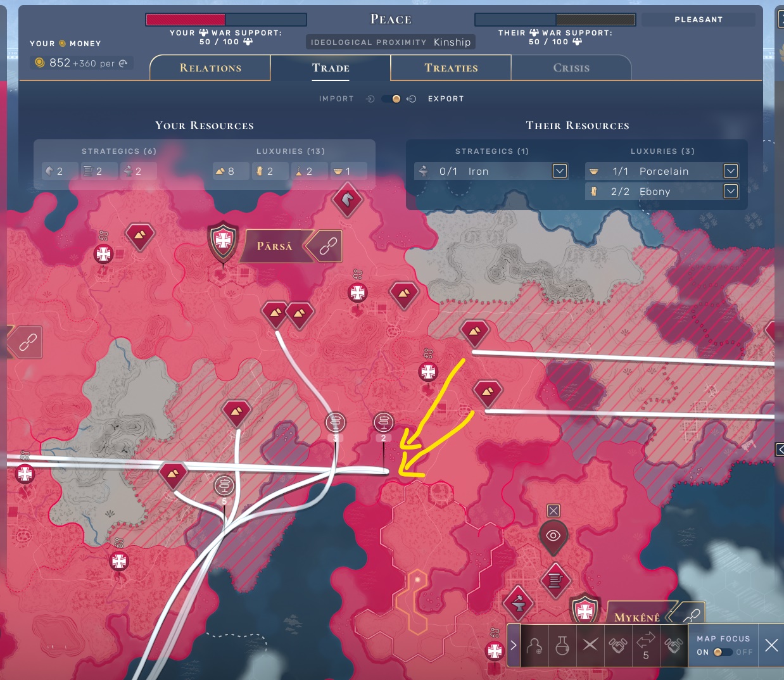Expand the bottom toolbar using the arrow

click(514, 645)
